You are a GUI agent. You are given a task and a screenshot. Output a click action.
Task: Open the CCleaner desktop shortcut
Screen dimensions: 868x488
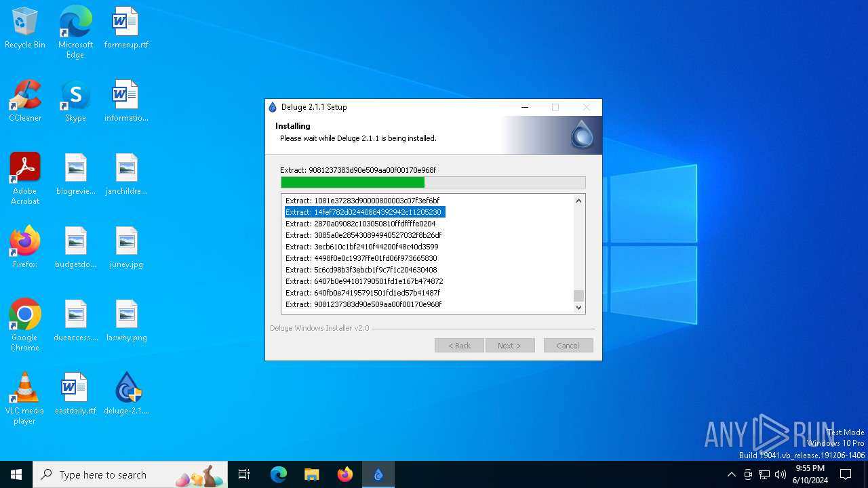click(25, 102)
